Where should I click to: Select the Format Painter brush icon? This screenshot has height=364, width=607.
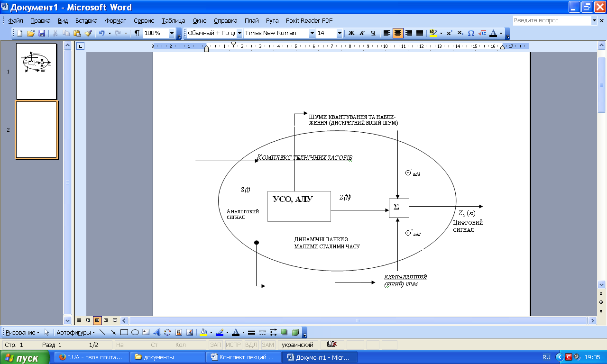[88, 33]
